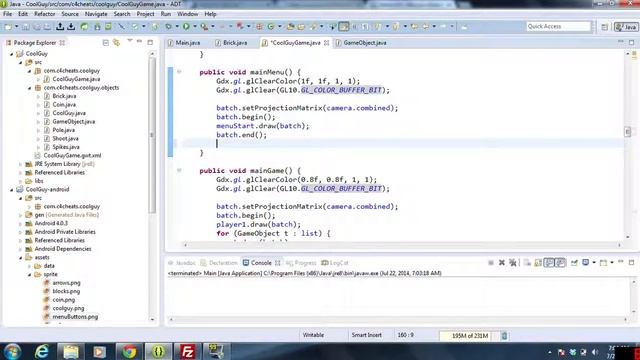Toggle the highlighted Mark Occurrences toolbar button
Image resolution: width=640 pixels, height=360 pixels.
[x=344, y=27]
